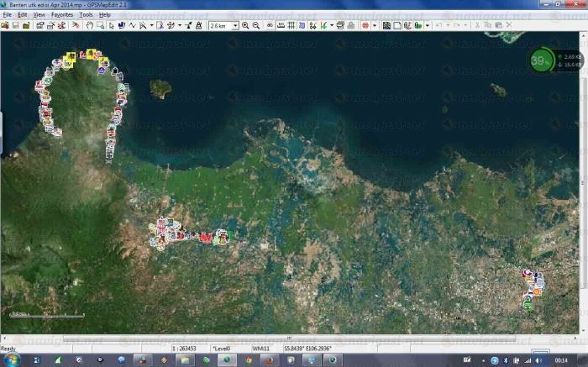
Task: Select the hand pan tool
Action: pos(89,25)
